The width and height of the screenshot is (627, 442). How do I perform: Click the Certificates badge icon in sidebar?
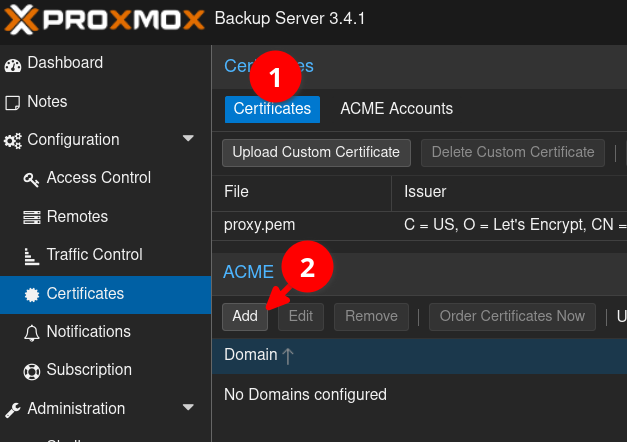31,294
